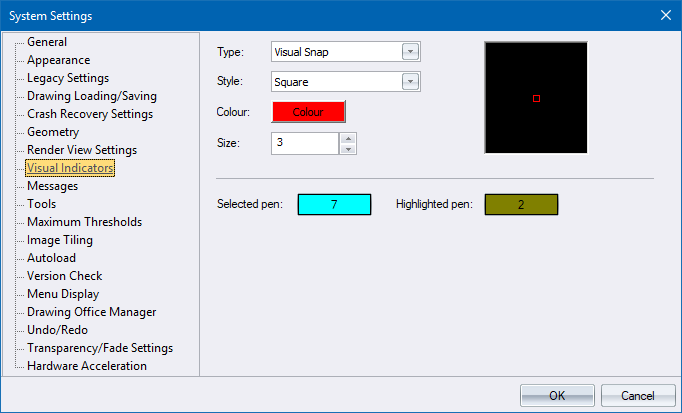
Task: Select Transparency/Fade Settings entry
Action: 99,348
